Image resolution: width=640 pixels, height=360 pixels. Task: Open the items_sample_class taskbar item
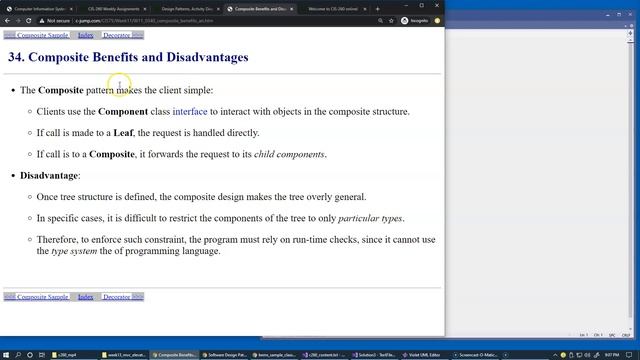(275, 355)
